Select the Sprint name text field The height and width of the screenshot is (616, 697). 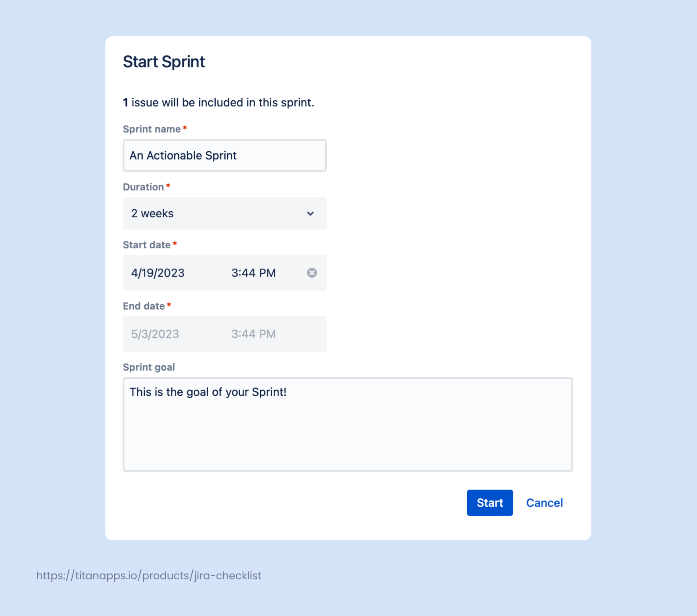click(224, 155)
